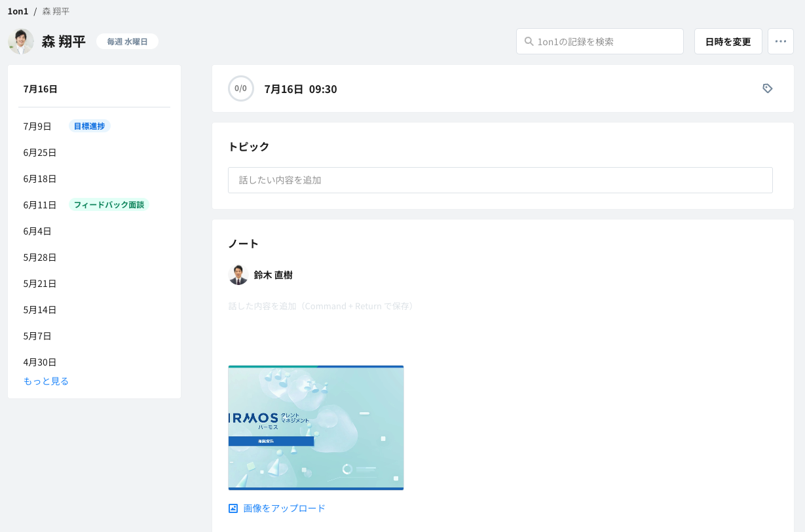Image resolution: width=805 pixels, height=532 pixels.
Task: Click the 0/0 progress circle
Action: 241,88
